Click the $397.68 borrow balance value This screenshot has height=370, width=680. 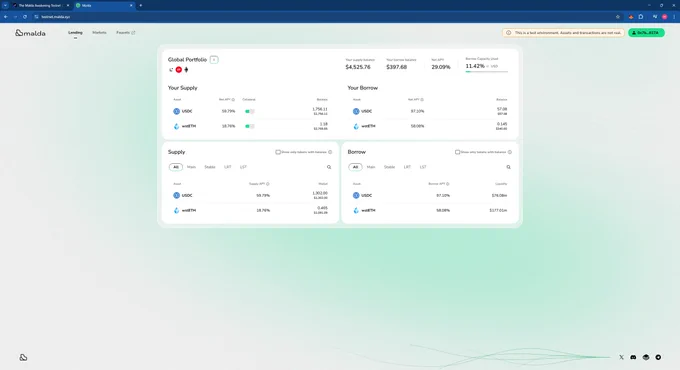click(396, 67)
